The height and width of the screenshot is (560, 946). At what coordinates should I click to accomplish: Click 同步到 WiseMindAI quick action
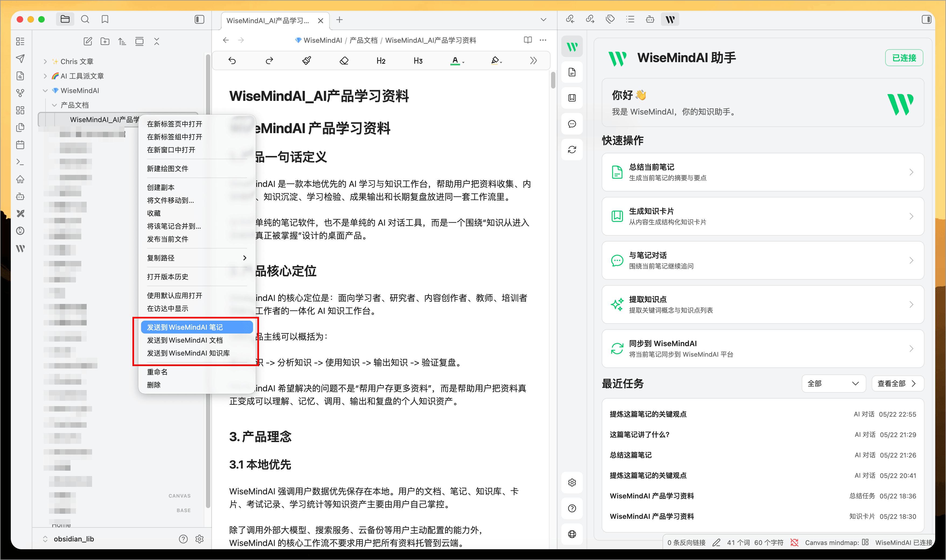coord(762,348)
